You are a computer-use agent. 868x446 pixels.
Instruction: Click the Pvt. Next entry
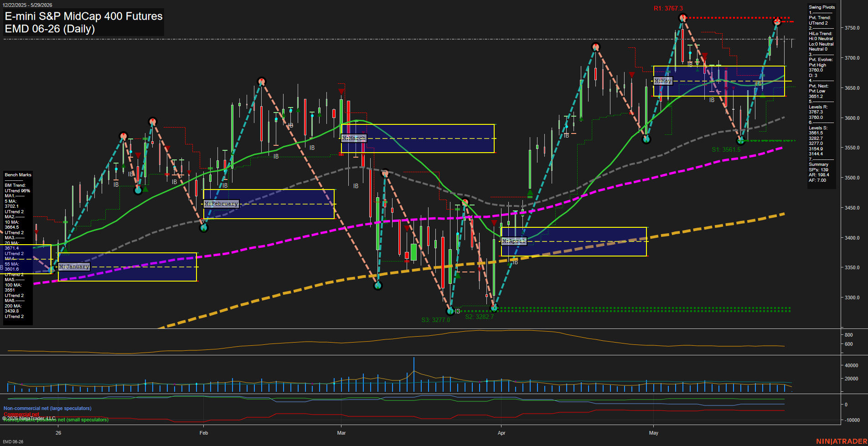[819, 86]
